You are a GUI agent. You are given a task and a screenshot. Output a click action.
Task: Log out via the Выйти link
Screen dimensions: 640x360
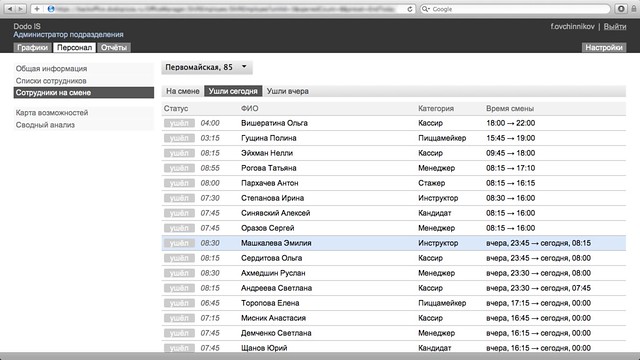615,27
